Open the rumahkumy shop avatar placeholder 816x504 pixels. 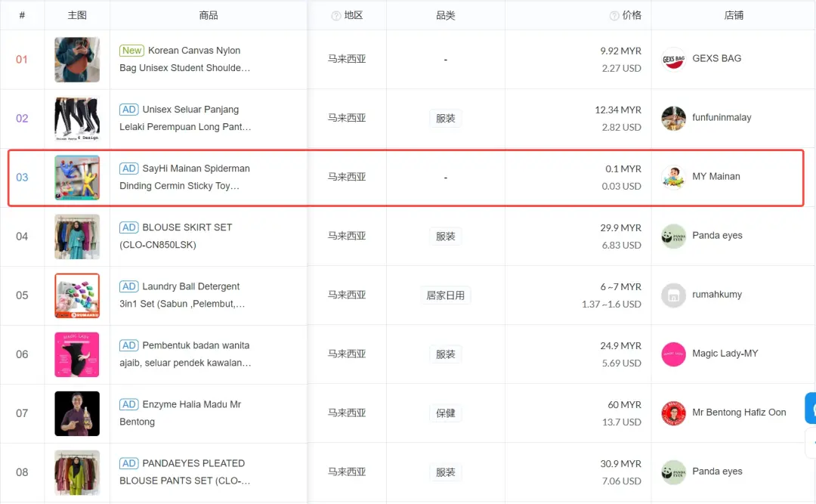click(x=673, y=295)
